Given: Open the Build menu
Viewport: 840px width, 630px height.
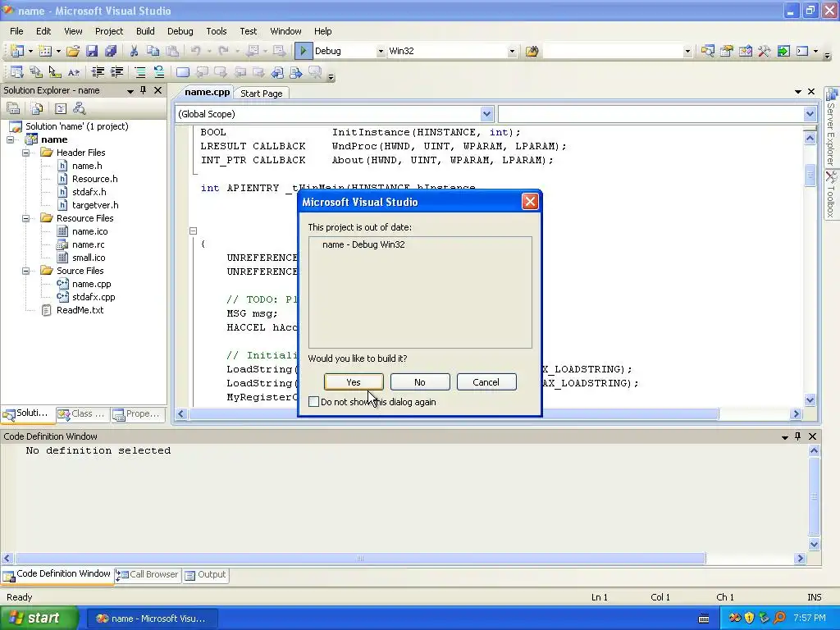Looking at the screenshot, I should pos(145,31).
